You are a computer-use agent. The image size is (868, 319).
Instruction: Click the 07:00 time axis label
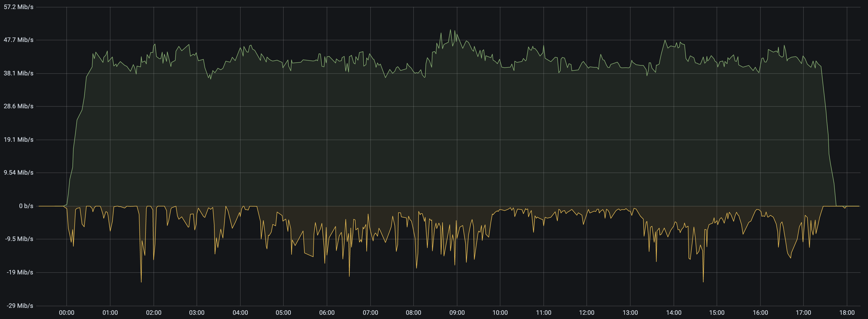tap(370, 313)
